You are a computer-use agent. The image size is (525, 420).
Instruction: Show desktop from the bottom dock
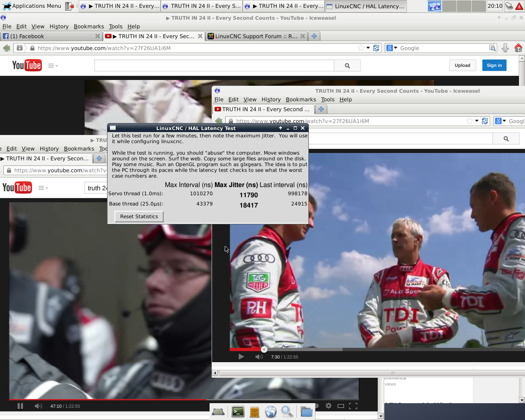pyautogui.click(x=218, y=411)
